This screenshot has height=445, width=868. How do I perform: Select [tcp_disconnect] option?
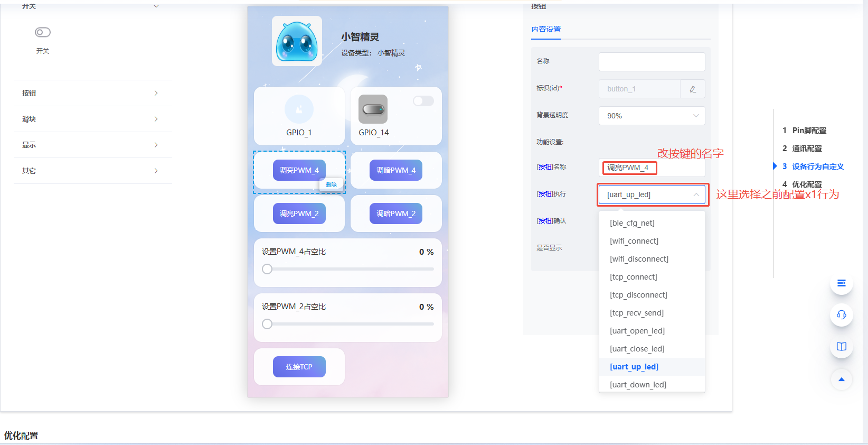point(652,295)
